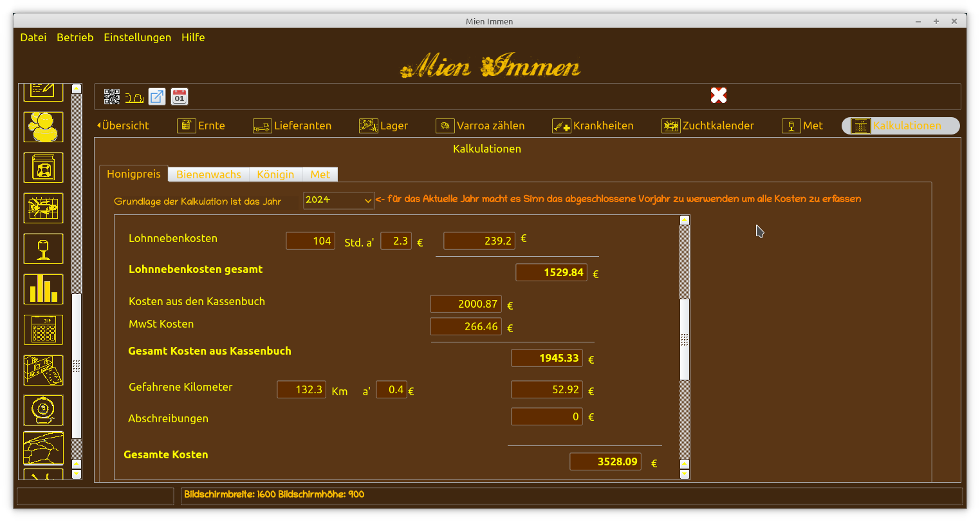
Task: Open the year 2024 dropdown
Action: point(338,200)
